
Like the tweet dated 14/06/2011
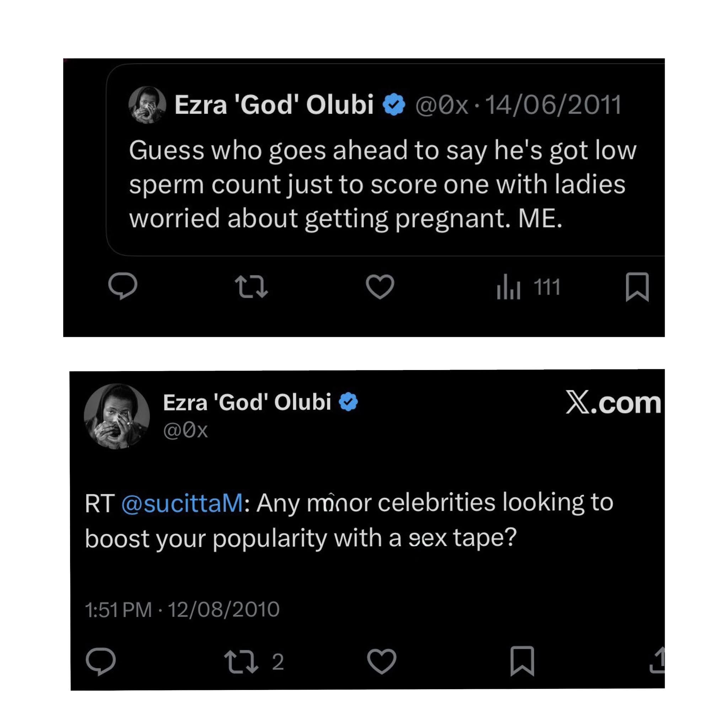click(381, 288)
